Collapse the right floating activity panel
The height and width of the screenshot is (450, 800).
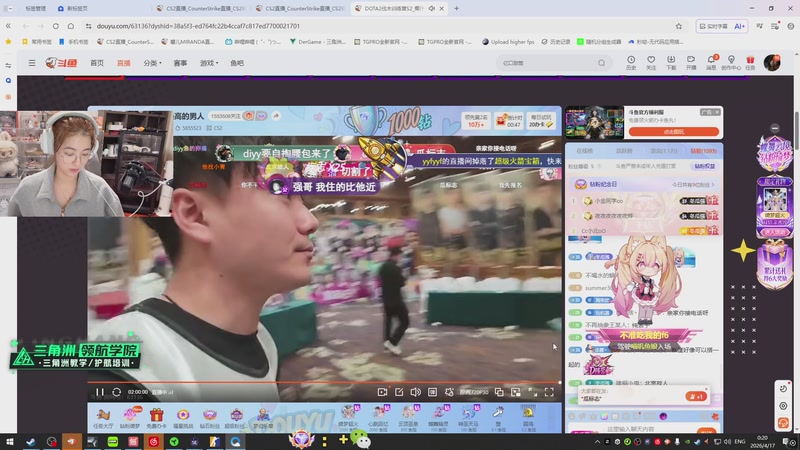[775, 128]
